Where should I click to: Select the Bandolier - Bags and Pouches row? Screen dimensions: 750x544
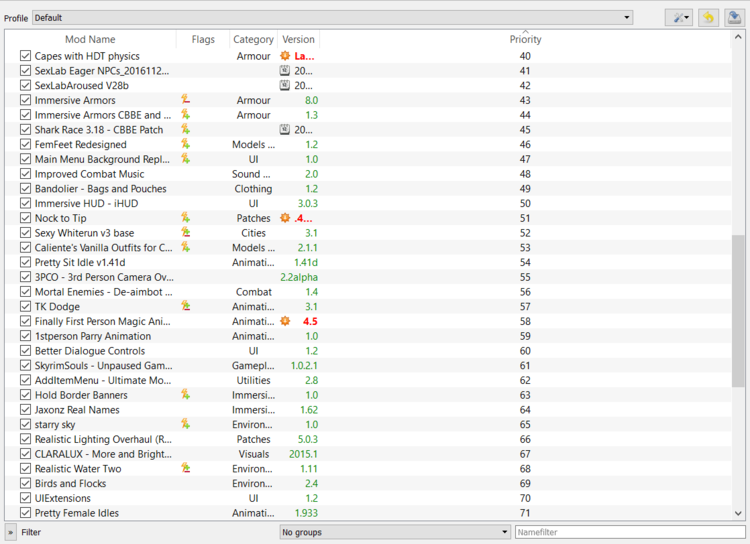pyautogui.click(x=368, y=189)
